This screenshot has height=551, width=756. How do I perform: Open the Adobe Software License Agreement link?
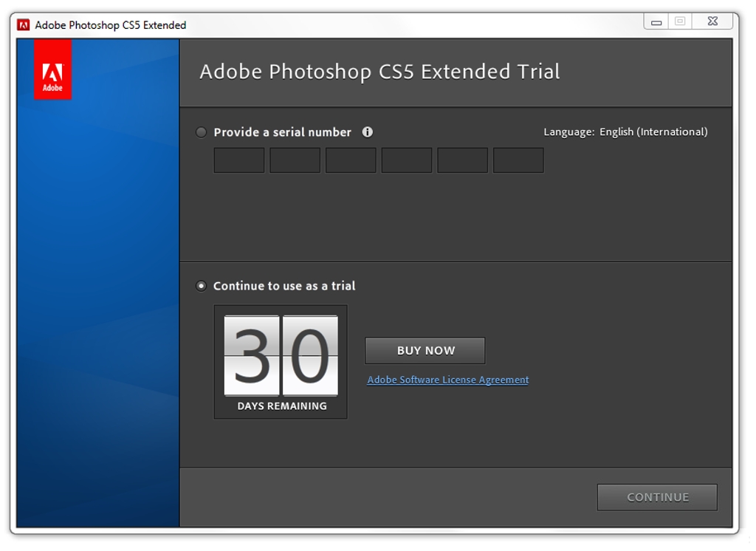pyautogui.click(x=447, y=380)
